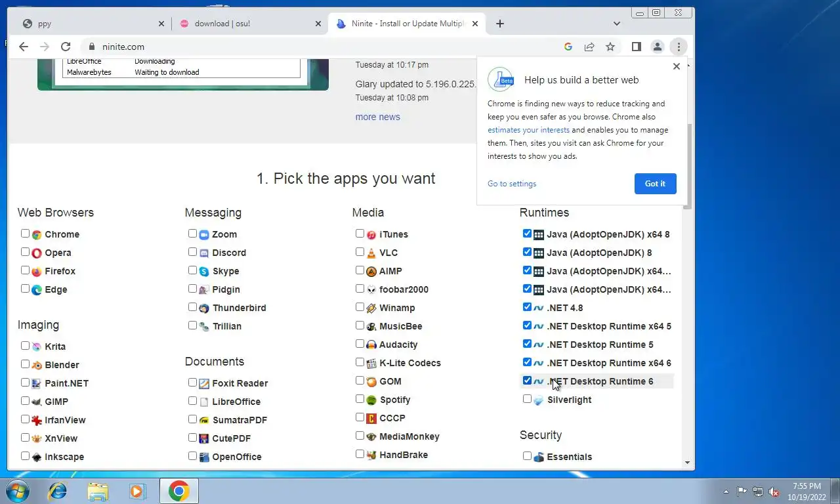This screenshot has width=840, height=504.
Task: Launch Internet Explorer from the taskbar
Action: 58,491
